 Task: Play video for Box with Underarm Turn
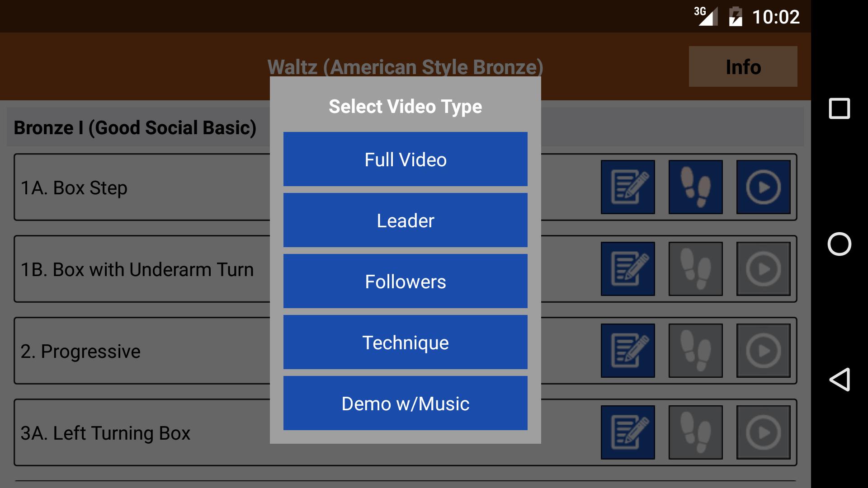coord(763,269)
